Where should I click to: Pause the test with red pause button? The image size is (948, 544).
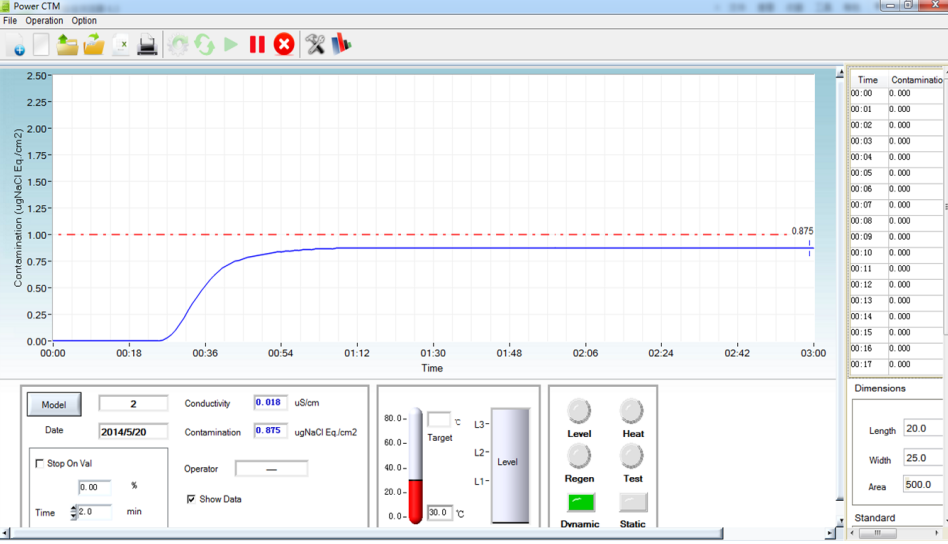pyautogui.click(x=257, y=45)
